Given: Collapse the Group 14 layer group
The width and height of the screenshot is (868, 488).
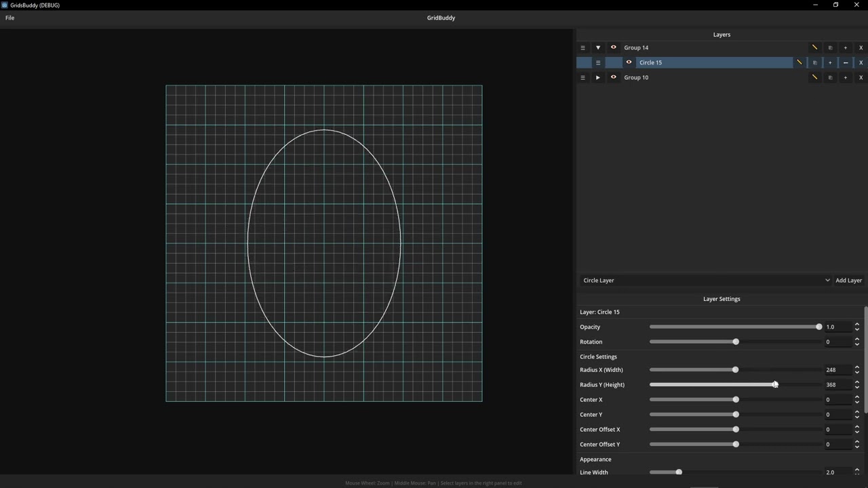Looking at the screenshot, I should 598,47.
